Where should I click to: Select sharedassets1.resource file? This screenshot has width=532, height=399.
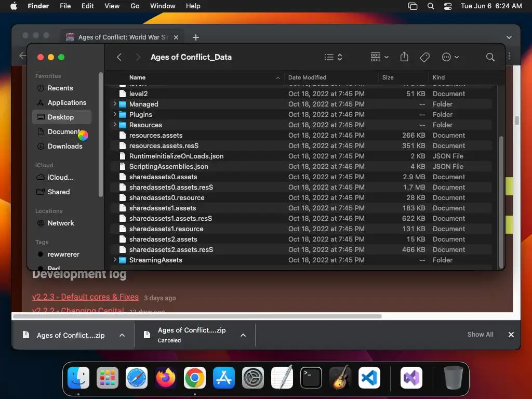click(302, 229)
